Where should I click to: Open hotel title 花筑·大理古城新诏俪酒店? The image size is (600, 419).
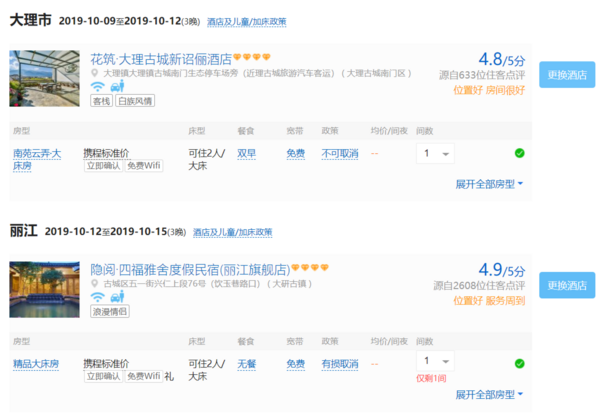[161, 59]
